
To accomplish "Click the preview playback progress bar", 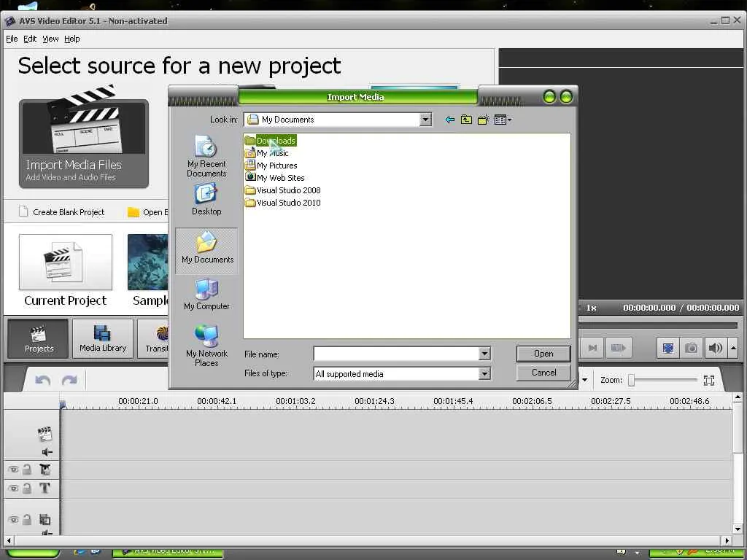I will click(x=657, y=326).
